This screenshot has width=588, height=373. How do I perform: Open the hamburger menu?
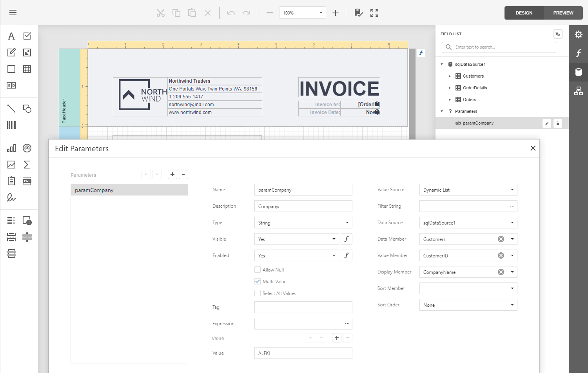tap(13, 13)
